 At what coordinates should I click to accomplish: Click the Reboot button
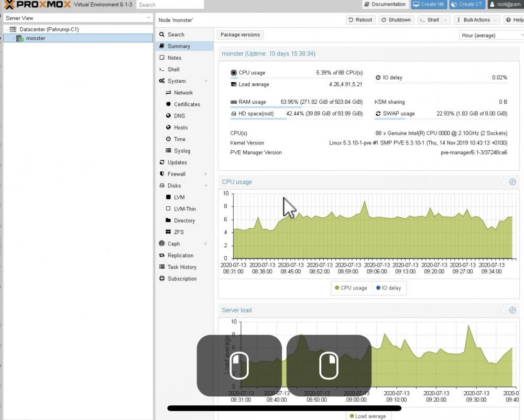click(x=361, y=20)
